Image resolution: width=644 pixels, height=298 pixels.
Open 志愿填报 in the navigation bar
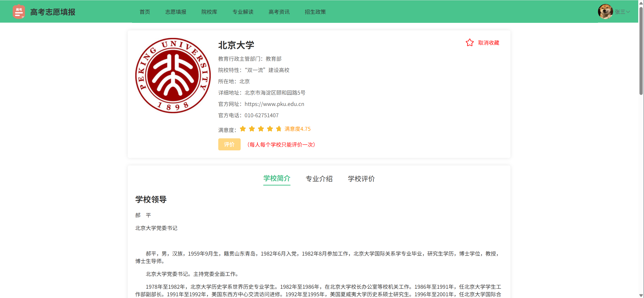coord(176,12)
